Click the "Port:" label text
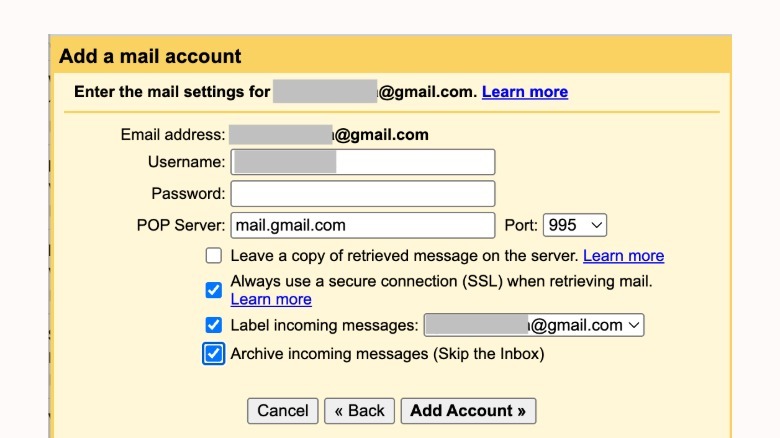 pos(522,225)
